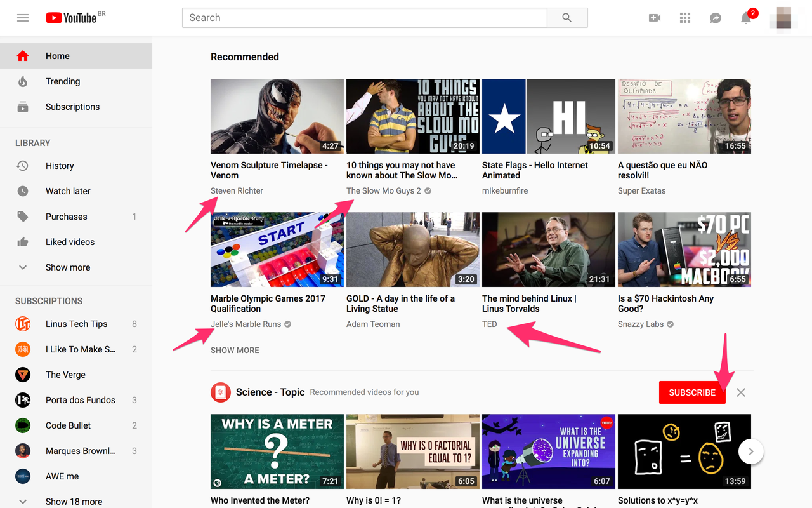Screen dimensions: 812x508
Task: Click the History clock icon
Action: (x=23, y=166)
